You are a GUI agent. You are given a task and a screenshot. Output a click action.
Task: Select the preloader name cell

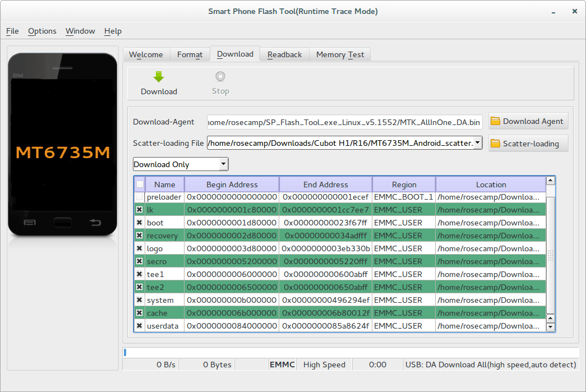[x=164, y=197]
